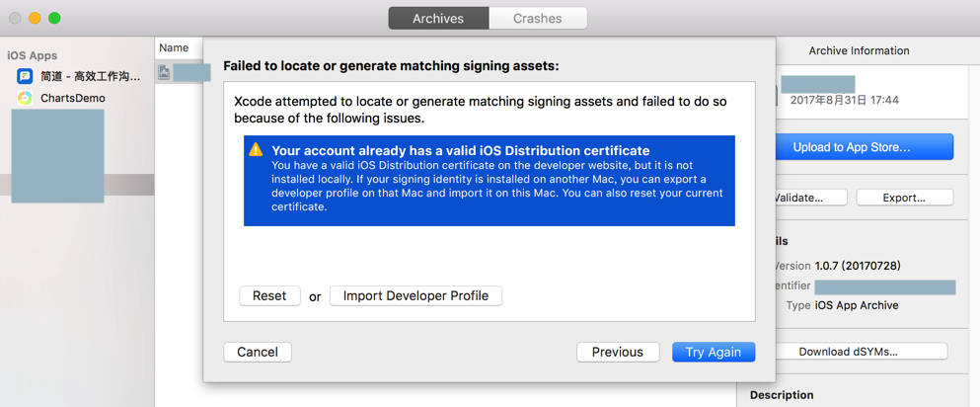
Task: Sort by the Name column header
Action: click(174, 47)
